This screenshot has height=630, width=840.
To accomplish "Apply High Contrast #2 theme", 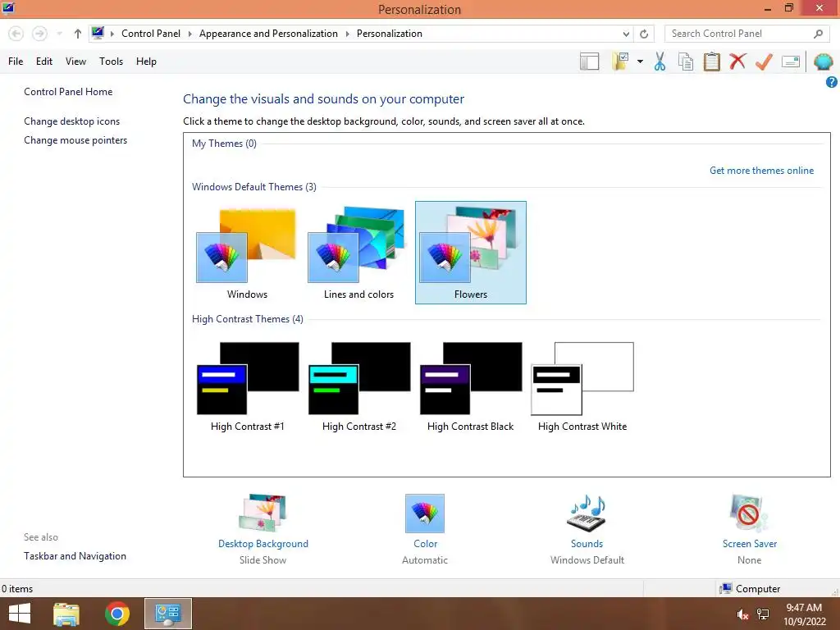I will click(x=358, y=387).
